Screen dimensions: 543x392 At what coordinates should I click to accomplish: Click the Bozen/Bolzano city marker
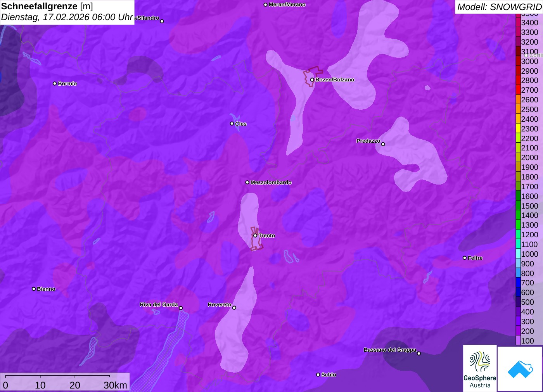pyautogui.click(x=312, y=79)
